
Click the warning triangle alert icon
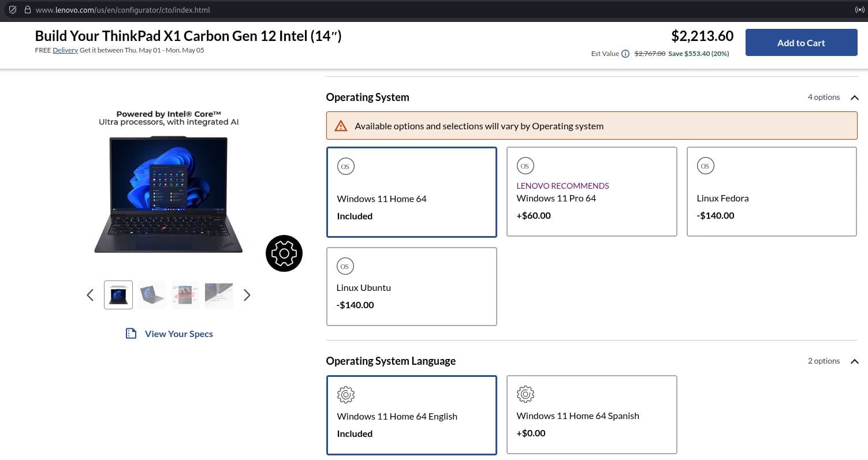[x=341, y=126]
